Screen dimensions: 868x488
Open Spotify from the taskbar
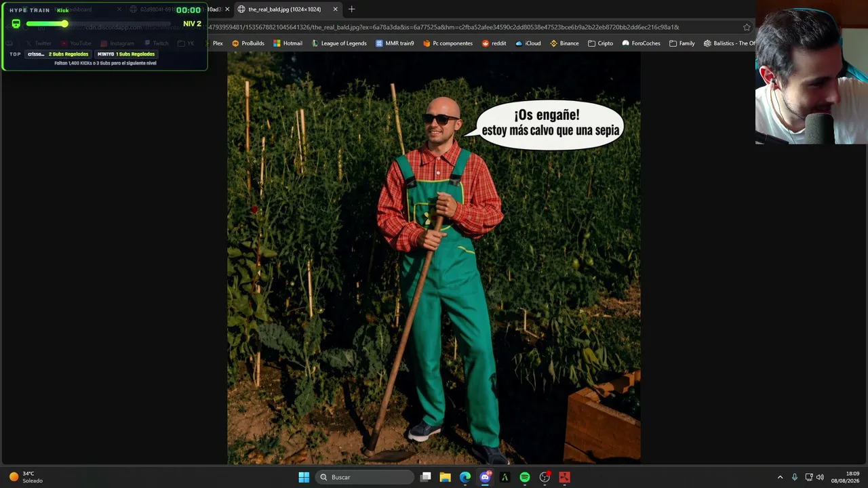tap(525, 477)
